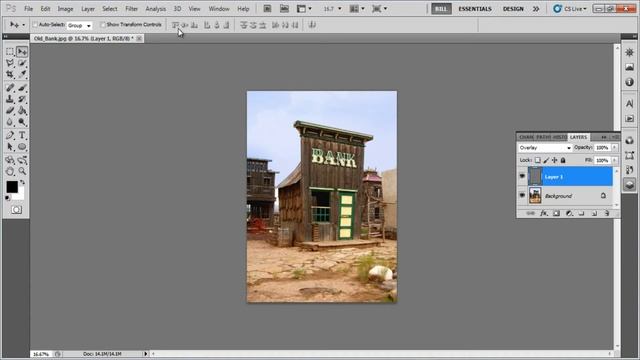
Task: Click the delete layer trash icon
Action: coord(607,213)
